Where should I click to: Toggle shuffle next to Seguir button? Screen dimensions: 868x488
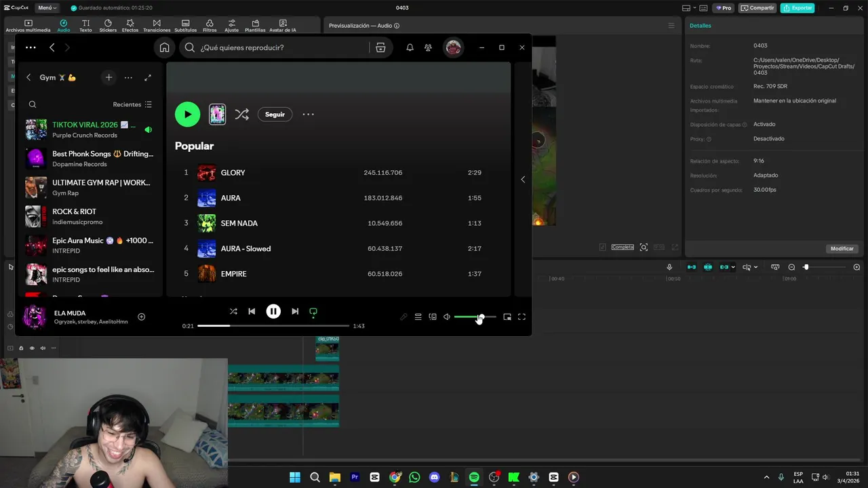241,115
